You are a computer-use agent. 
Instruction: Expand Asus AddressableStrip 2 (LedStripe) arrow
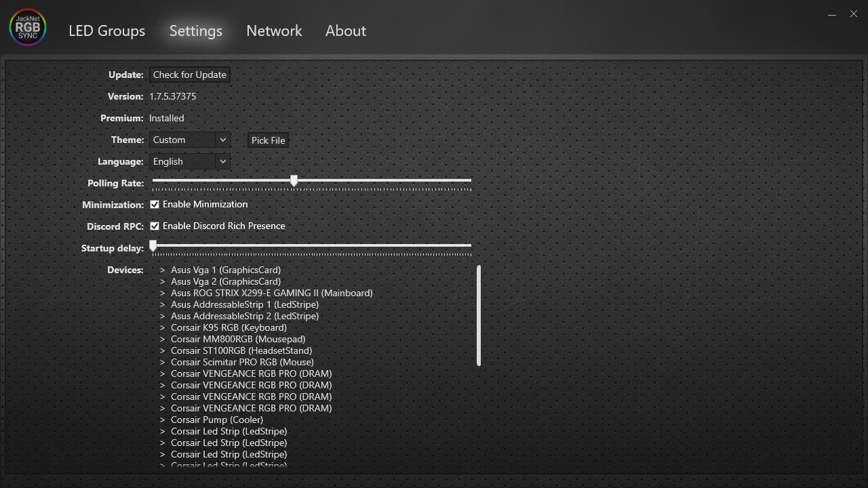[163, 316]
